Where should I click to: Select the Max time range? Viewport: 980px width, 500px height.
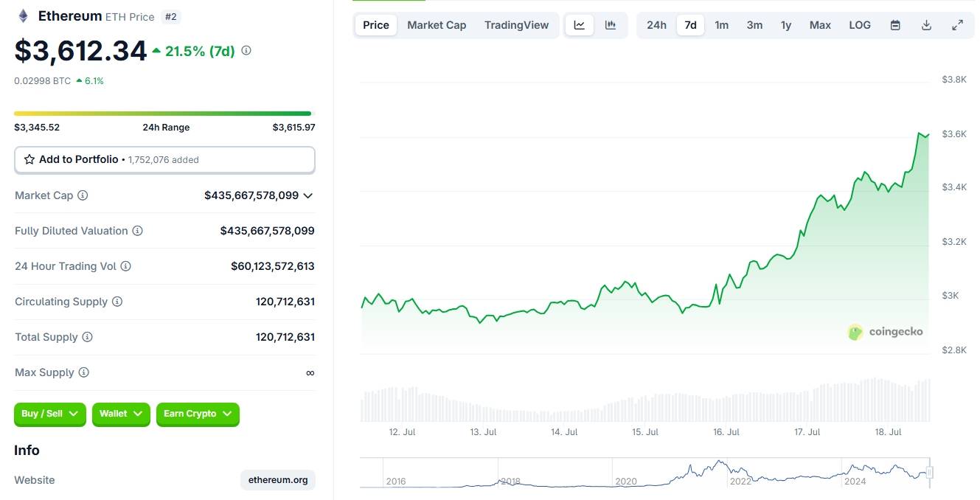(x=820, y=25)
